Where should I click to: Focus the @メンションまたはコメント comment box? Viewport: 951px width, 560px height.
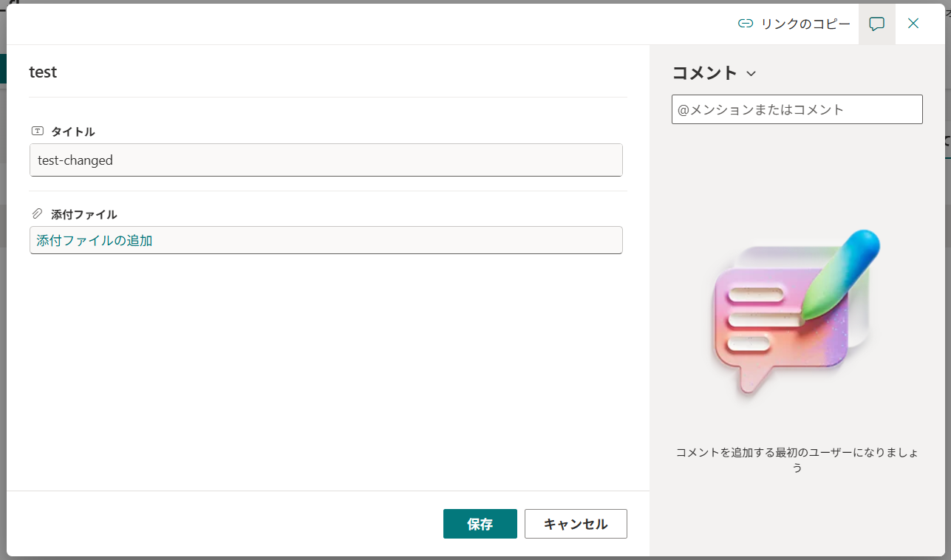point(797,109)
